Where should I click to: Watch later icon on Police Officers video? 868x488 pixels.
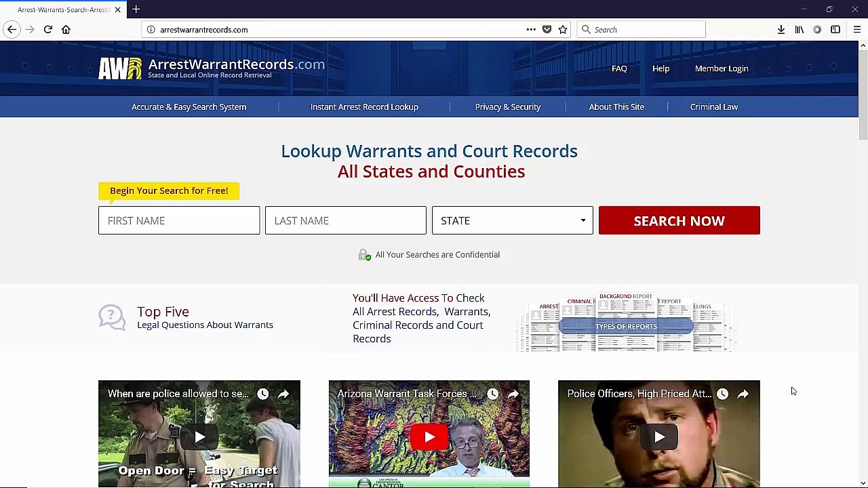tap(723, 394)
